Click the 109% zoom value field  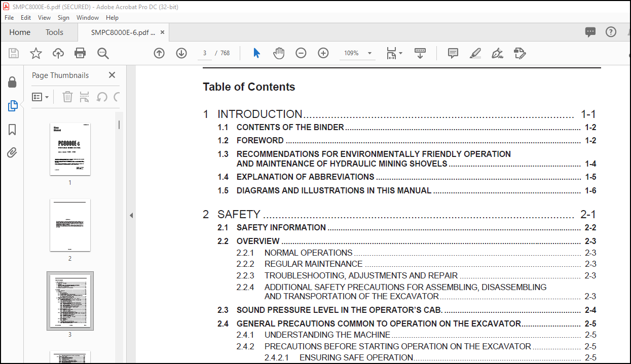click(352, 53)
